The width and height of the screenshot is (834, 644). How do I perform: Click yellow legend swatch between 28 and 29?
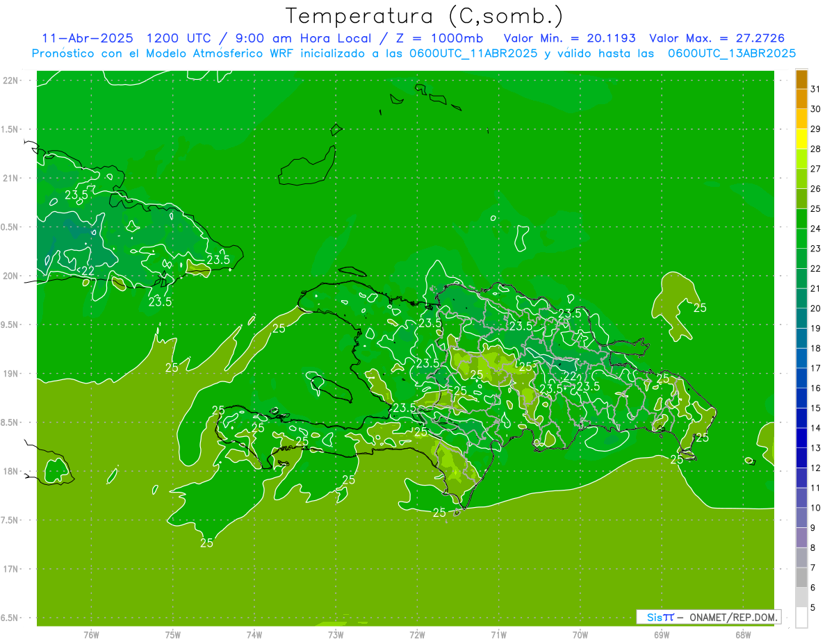(801, 139)
